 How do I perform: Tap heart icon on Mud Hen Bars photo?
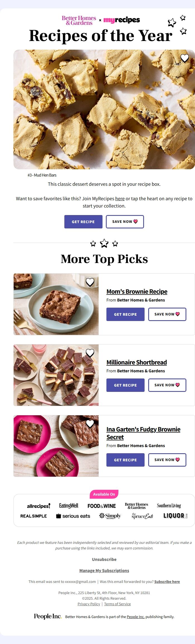[x=185, y=58]
